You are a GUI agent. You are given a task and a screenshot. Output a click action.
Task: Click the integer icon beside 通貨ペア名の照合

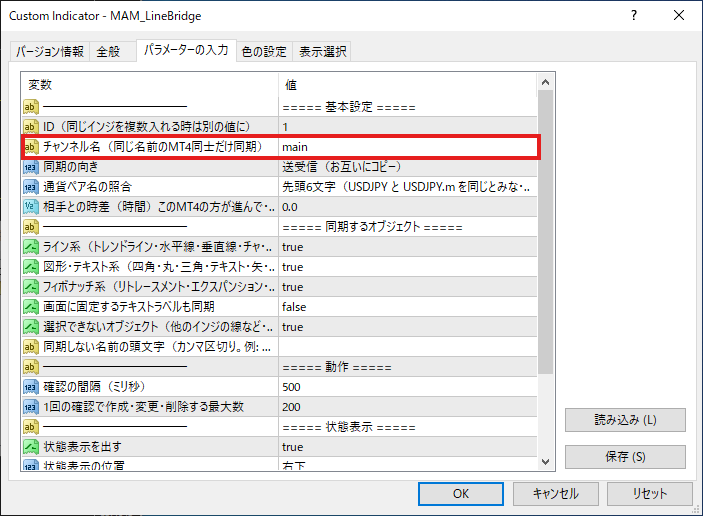pos(31,187)
